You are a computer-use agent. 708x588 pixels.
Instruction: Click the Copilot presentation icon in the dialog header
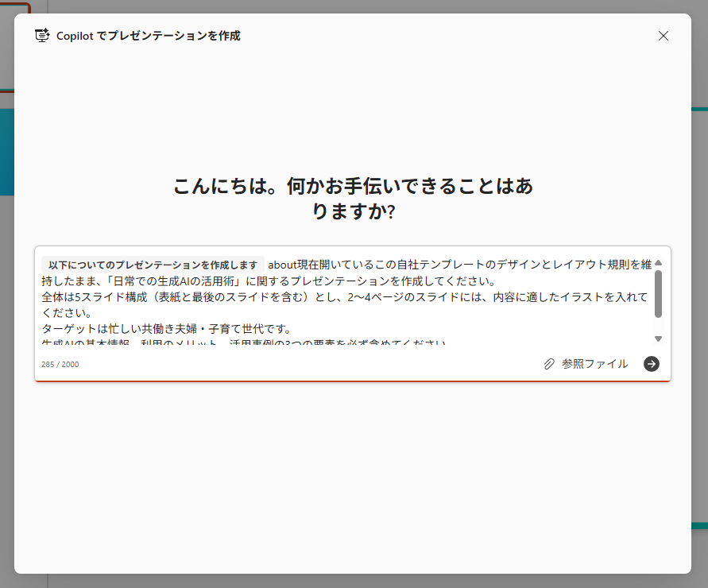(42, 35)
